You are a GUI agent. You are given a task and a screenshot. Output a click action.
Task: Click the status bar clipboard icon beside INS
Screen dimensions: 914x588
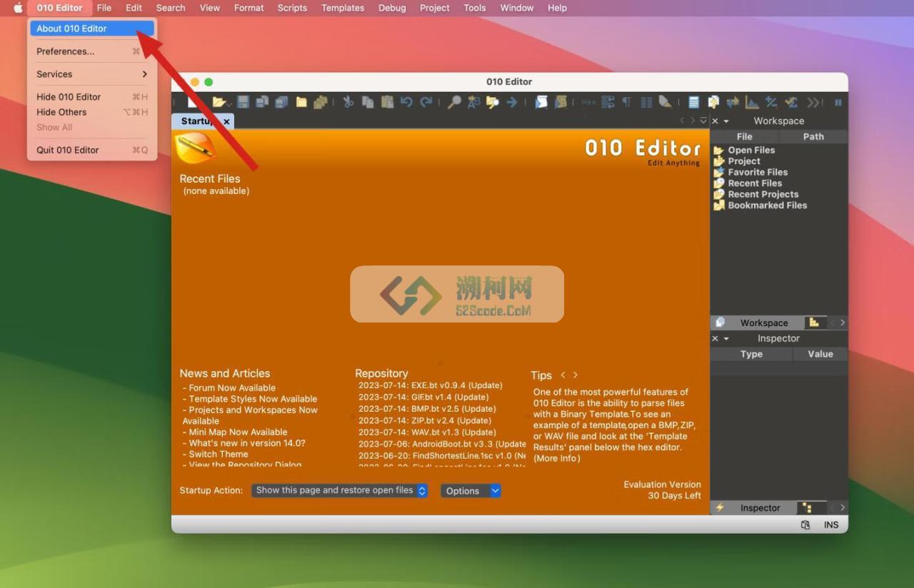pos(805,524)
